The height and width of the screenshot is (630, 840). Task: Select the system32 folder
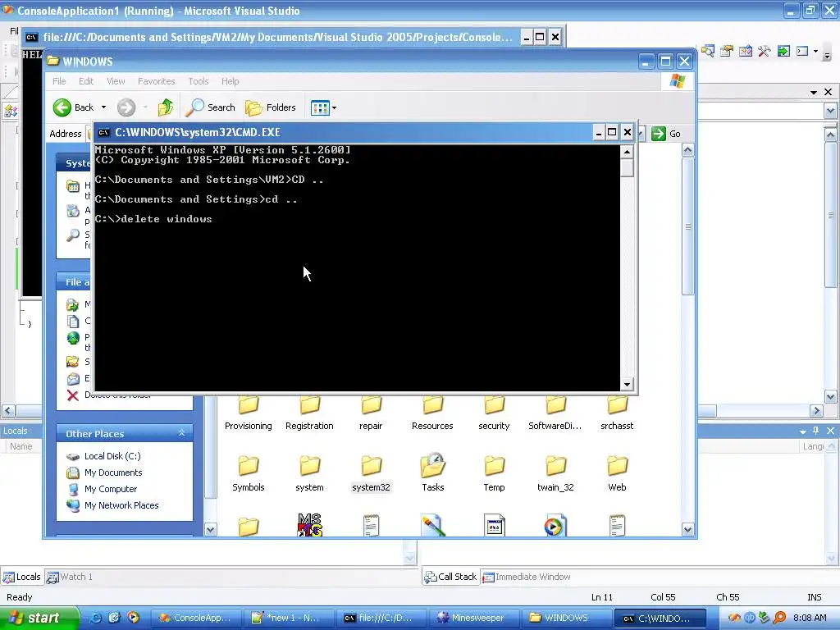[x=371, y=473]
